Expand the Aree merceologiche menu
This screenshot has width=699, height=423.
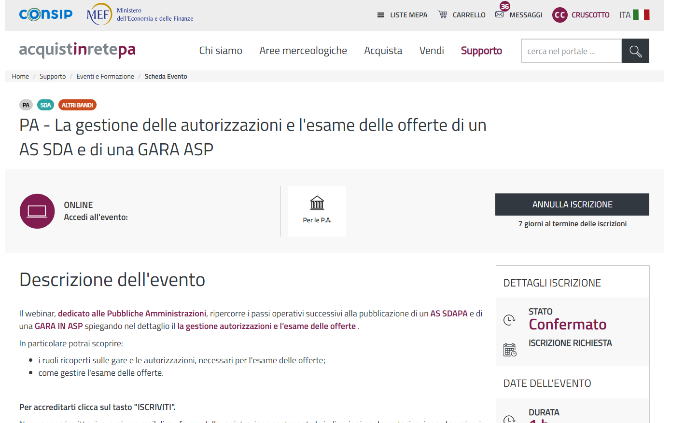(x=303, y=51)
